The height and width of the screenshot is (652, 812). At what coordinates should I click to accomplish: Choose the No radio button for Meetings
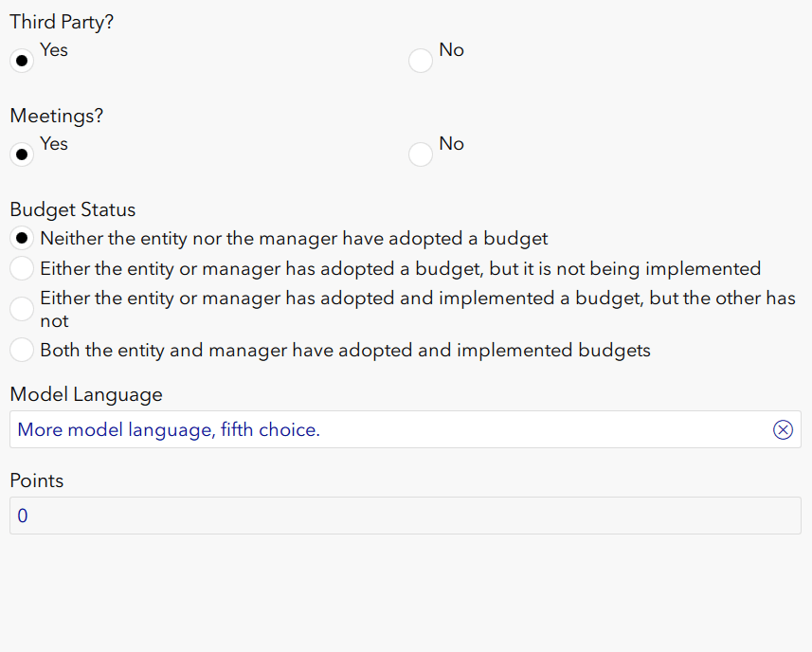tap(421, 155)
